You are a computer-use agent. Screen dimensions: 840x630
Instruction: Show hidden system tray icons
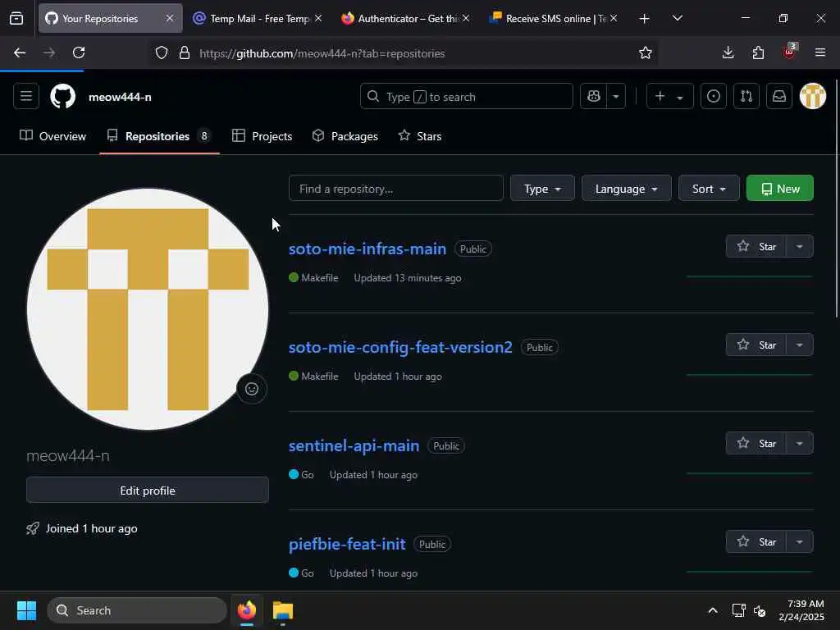pos(713,610)
